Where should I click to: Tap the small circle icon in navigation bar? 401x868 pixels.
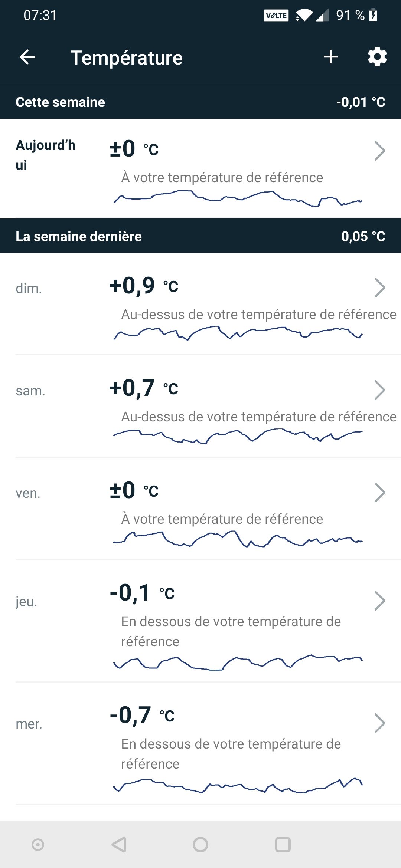38,845
